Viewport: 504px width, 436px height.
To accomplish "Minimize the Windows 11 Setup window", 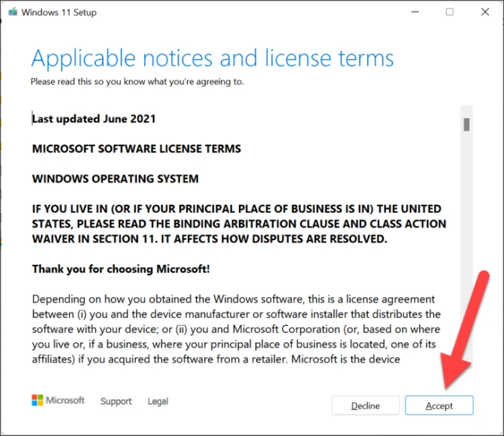I will click(x=415, y=12).
